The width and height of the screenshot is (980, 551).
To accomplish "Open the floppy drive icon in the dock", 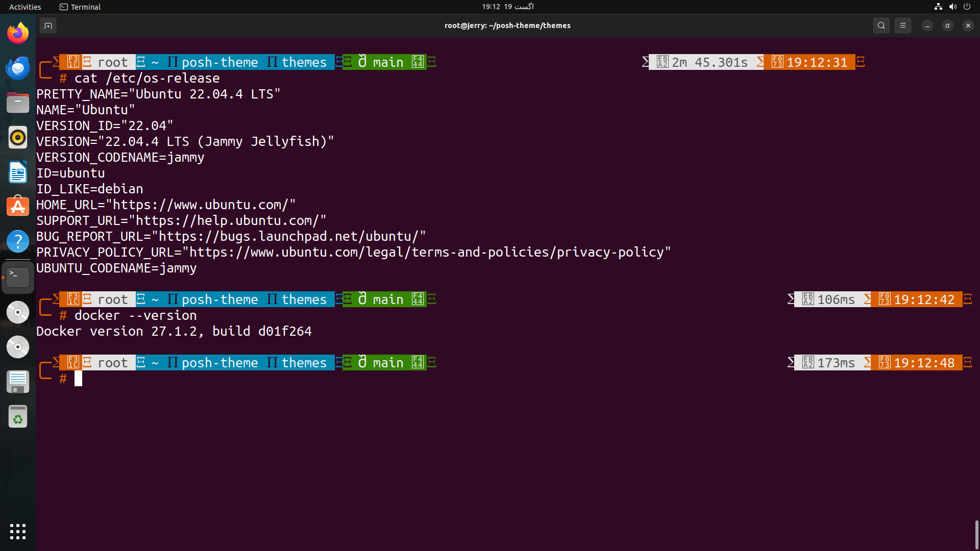I will (x=18, y=382).
